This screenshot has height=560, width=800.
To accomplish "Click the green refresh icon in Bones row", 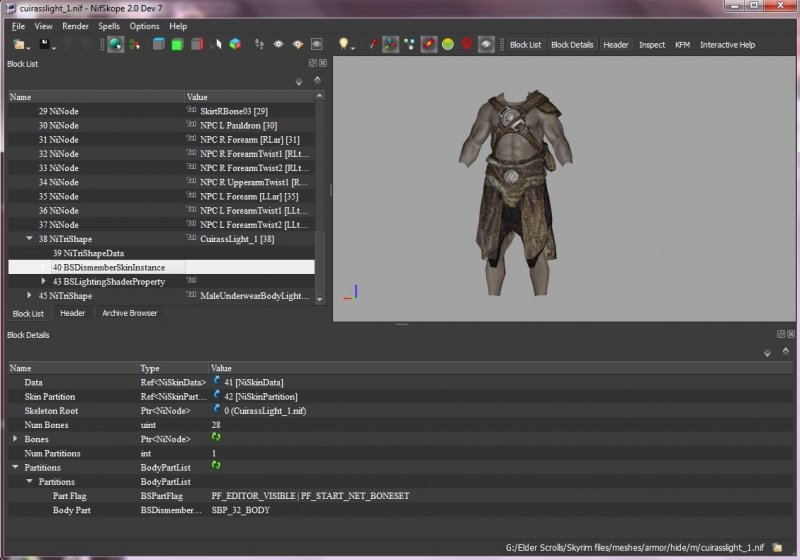I will pos(216,437).
